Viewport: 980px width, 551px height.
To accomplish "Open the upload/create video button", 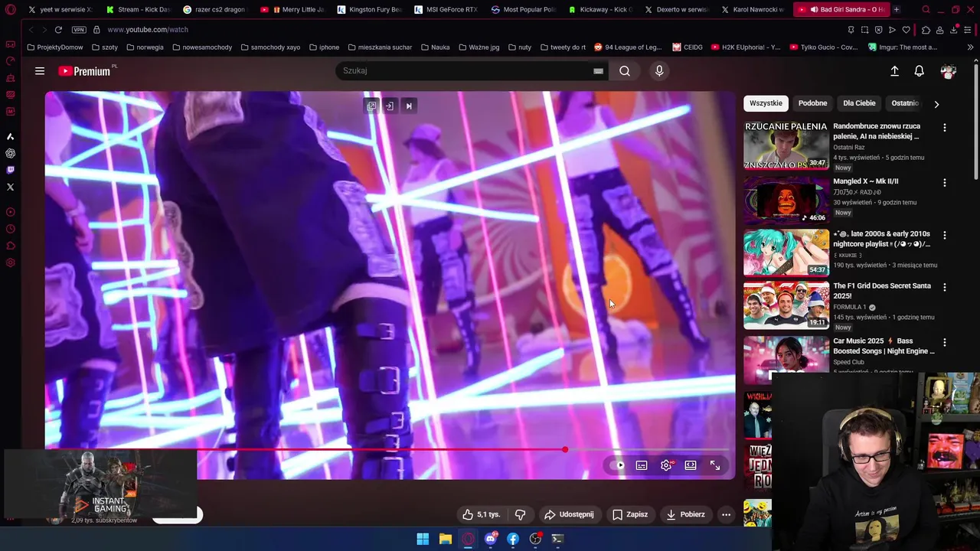I will pos(894,71).
